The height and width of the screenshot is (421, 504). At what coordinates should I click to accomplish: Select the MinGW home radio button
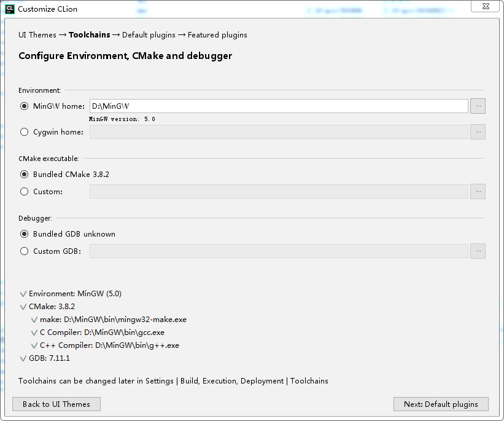click(25, 106)
